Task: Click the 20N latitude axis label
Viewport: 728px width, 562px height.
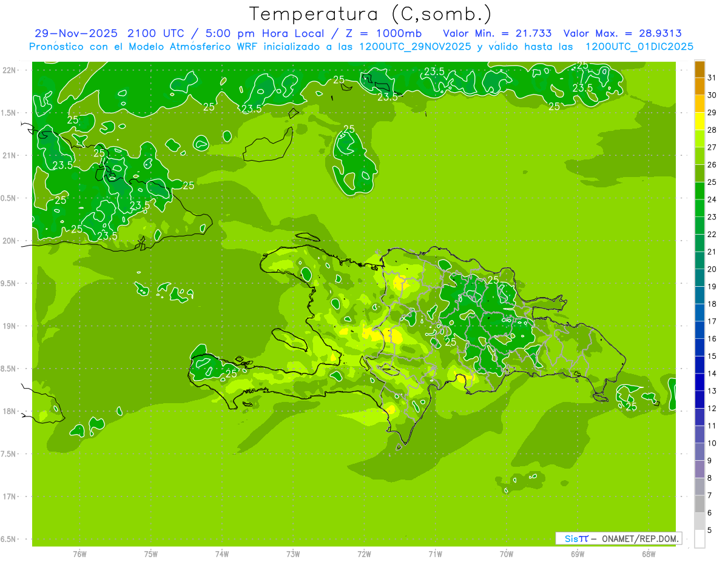Action: coord(10,241)
